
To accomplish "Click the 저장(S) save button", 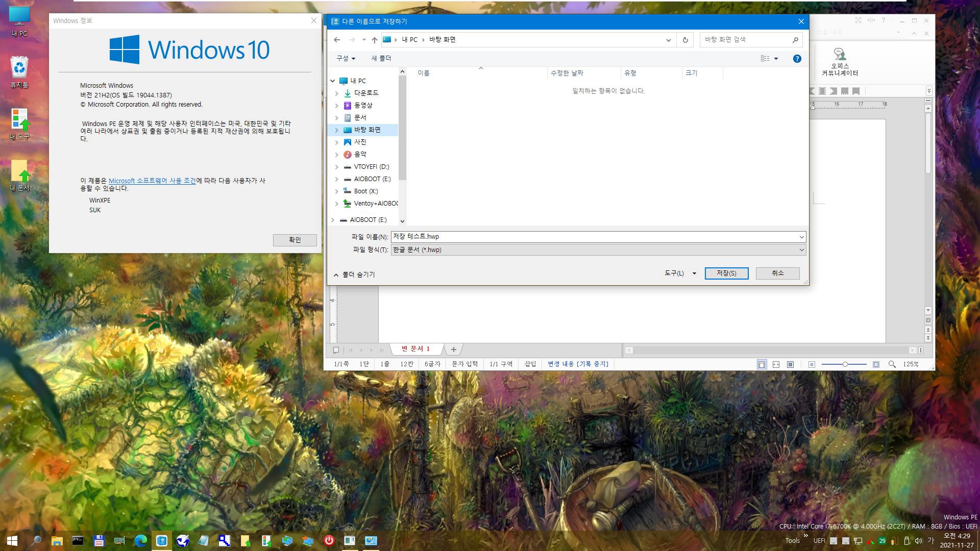I will (726, 273).
